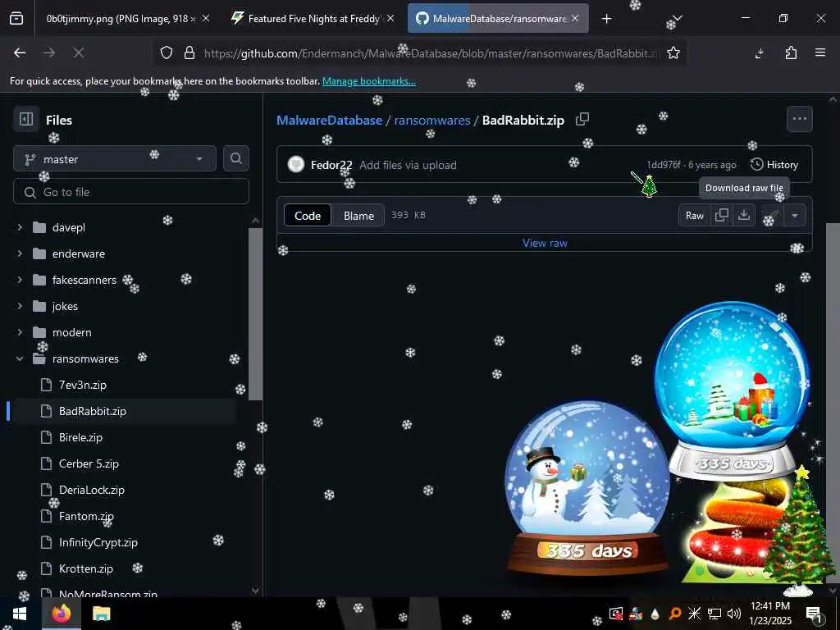Image resolution: width=840 pixels, height=630 pixels.
Task: Download raw file icon
Action: (x=743, y=216)
